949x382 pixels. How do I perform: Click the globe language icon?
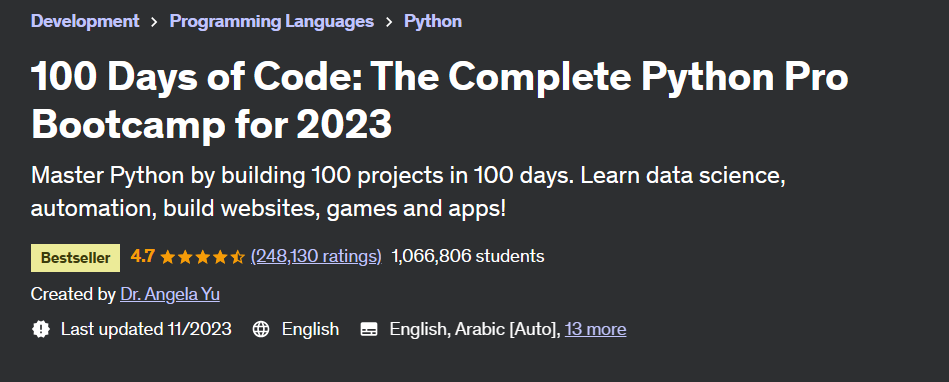pos(261,329)
